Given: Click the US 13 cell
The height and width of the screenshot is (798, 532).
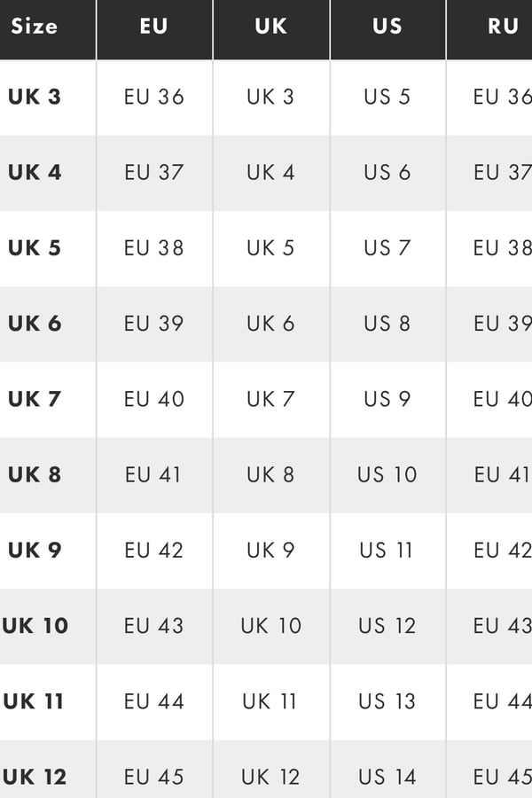Looking at the screenshot, I should pyautogui.click(x=387, y=701).
